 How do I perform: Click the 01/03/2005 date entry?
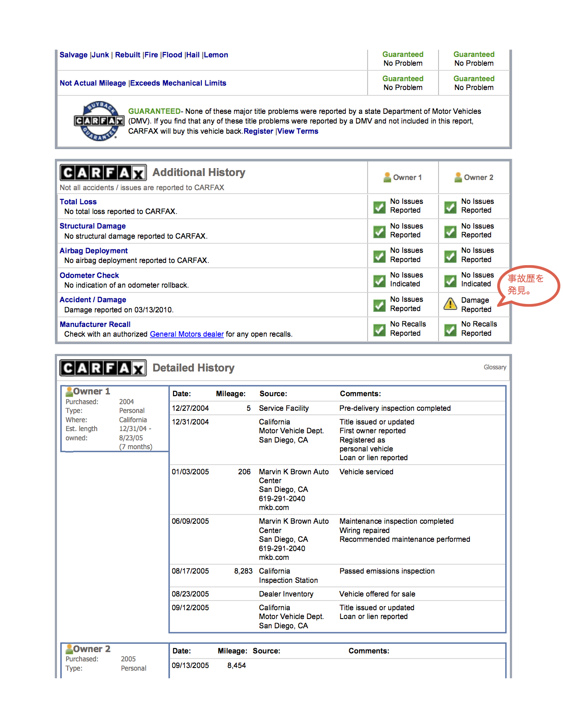190,472
